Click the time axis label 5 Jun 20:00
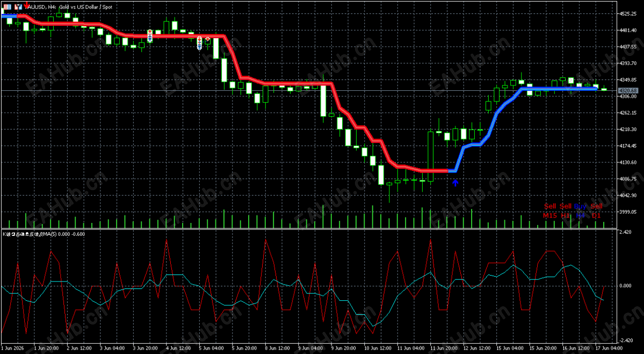 tap(245, 348)
